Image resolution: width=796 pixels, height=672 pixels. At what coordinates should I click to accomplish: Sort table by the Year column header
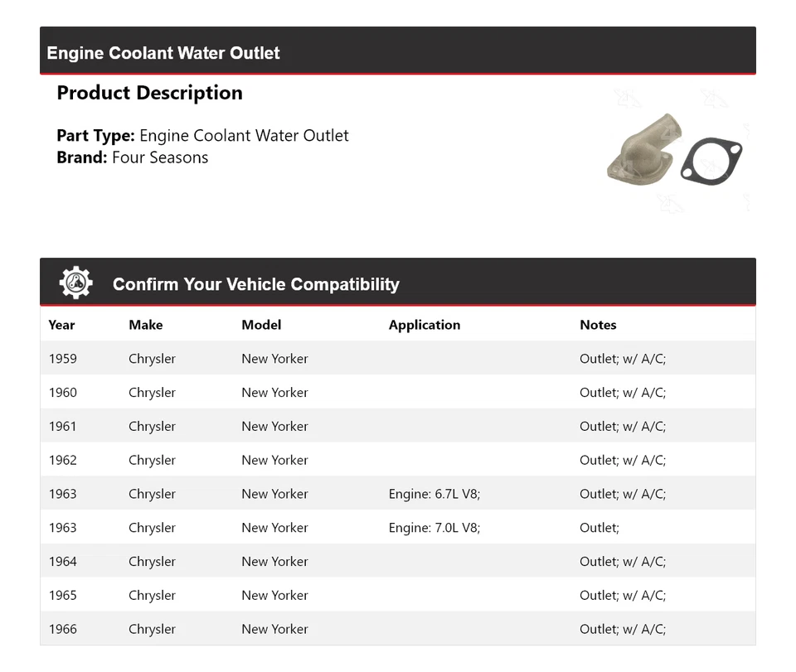(61, 325)
